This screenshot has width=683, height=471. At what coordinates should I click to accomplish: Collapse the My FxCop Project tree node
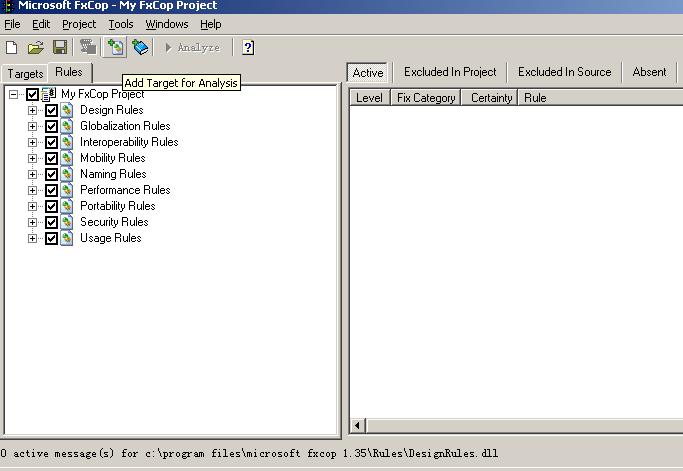pyautogui.click(x=14, y=94)
